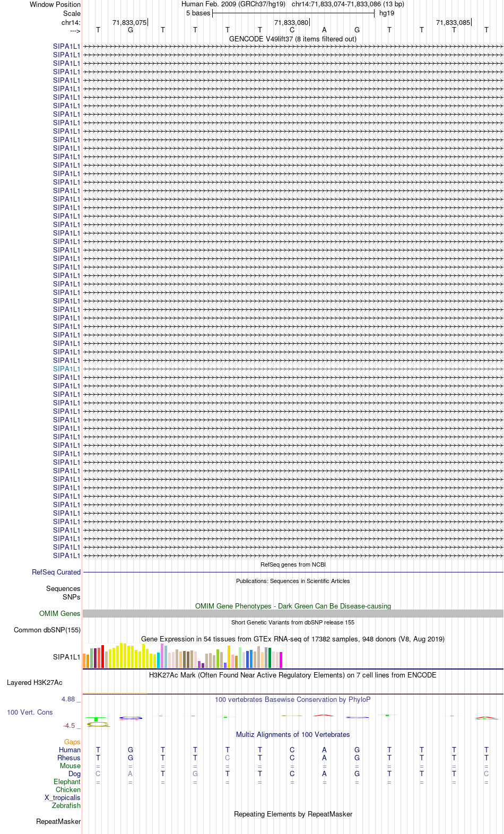Click the bright red bar in GTEx chart
Screen dimensions: 504x834
(x=102, y=657)
